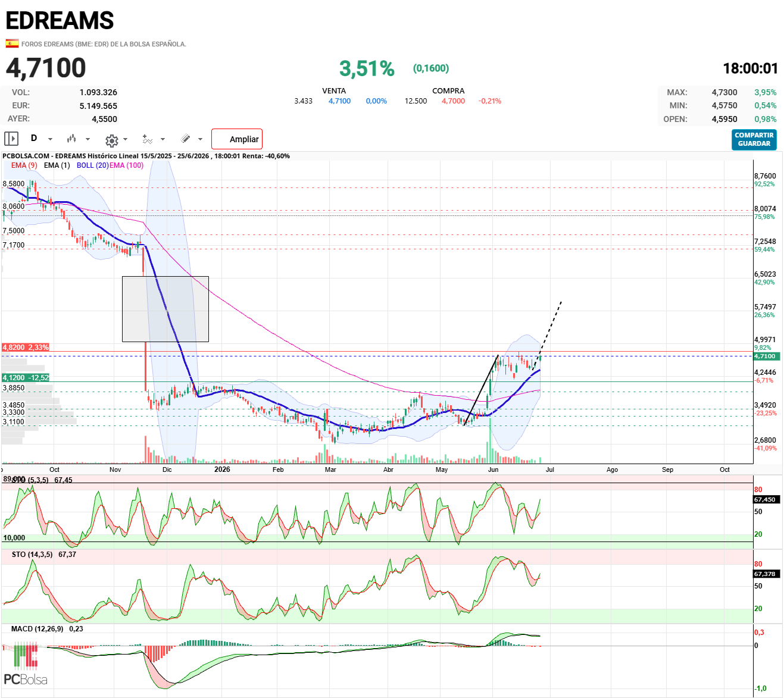784x698 pixels.
Task: Expand the indicators dropdown arrow
Action: point(163,139)
